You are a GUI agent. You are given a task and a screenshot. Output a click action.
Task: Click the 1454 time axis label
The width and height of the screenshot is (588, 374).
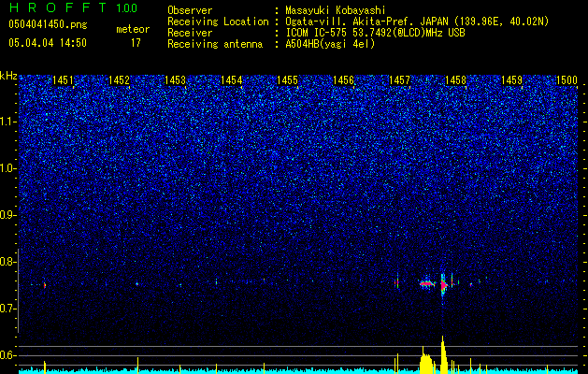pyautogui.click(x=232, y=79)
